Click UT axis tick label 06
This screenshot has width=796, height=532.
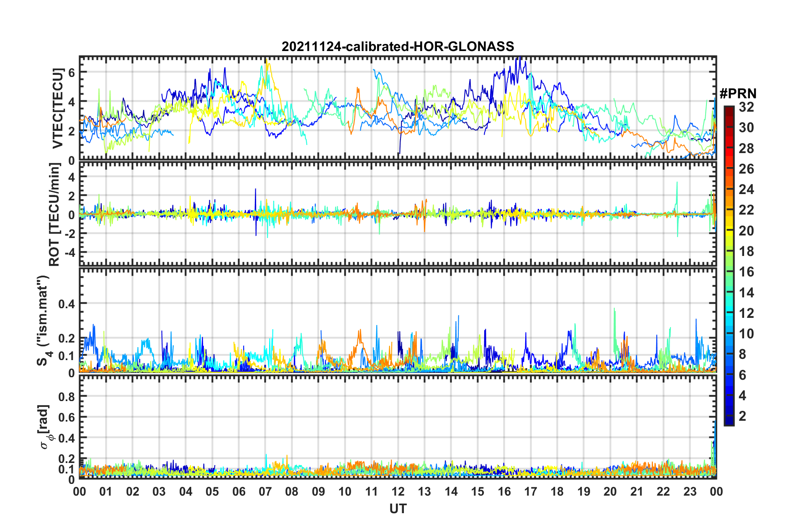pos(239,491)
